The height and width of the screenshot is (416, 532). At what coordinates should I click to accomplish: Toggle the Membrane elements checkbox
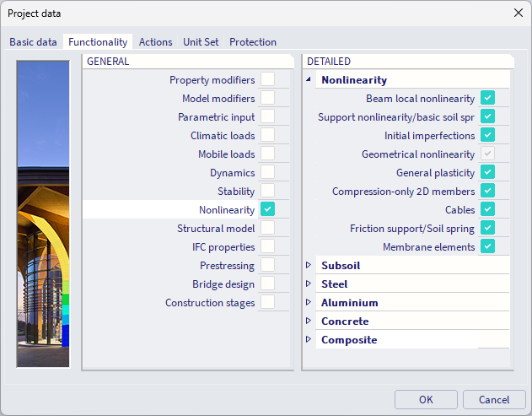(487, 246)
